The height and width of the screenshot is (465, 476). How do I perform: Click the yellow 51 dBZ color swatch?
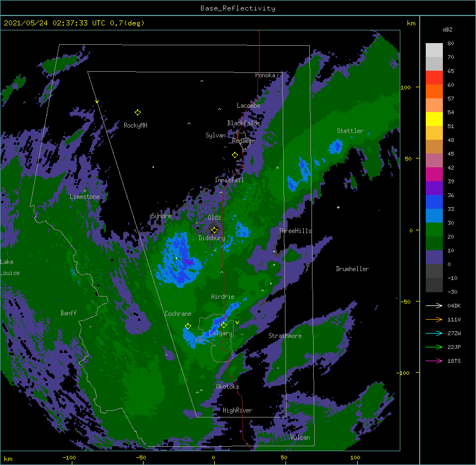(x=434, y=119)
